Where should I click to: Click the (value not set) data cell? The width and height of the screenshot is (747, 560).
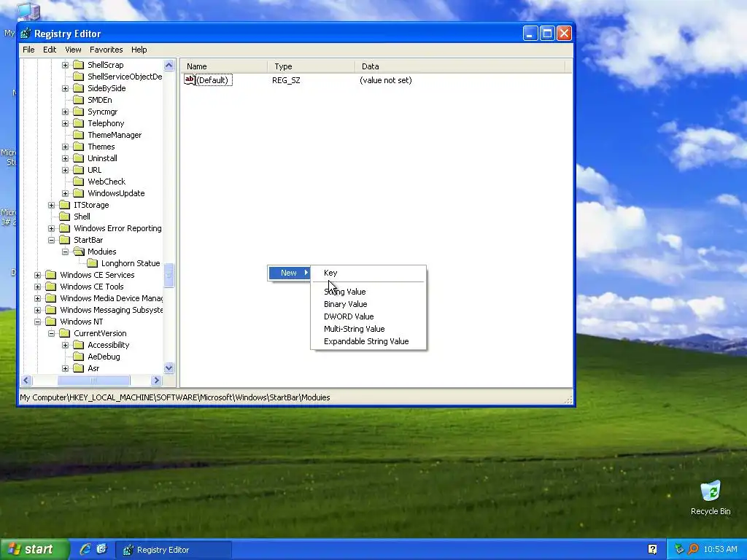coord(385,80)
